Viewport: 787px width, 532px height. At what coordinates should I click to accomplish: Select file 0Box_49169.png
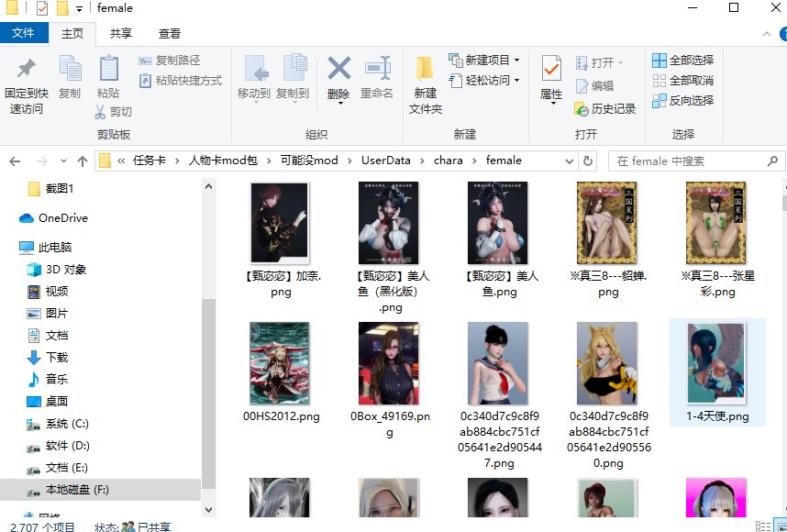click(390, 380)
